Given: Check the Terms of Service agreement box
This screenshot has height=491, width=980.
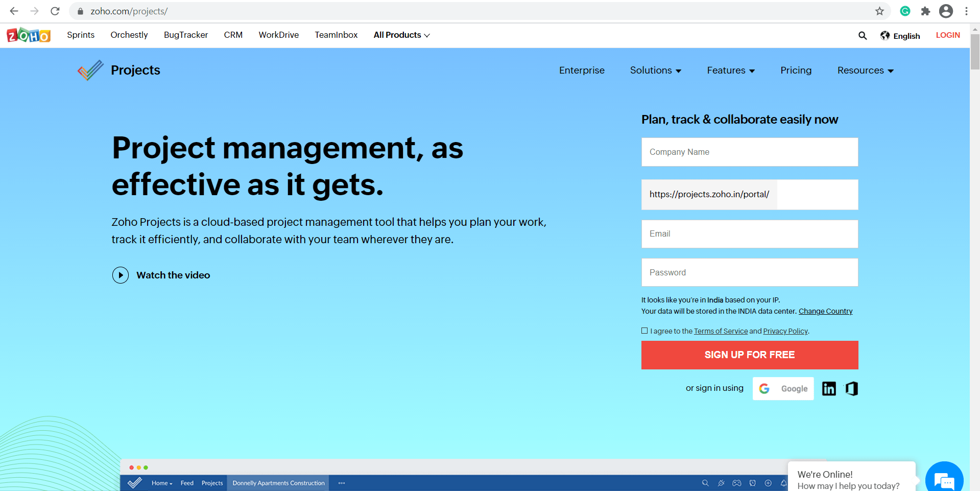Looking at the screenshot, I should point(644,331).
